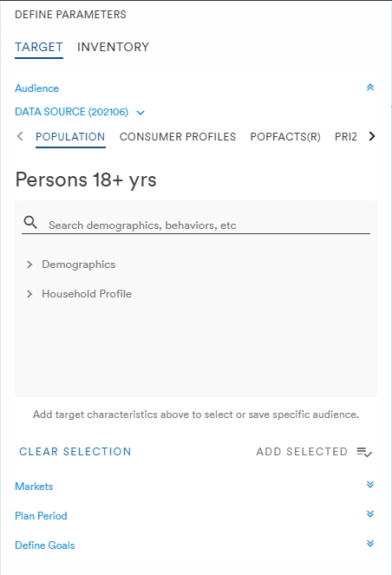Click CLEAR SELECTION button
This screenshot has height=575, width=392.
(75, 452)
